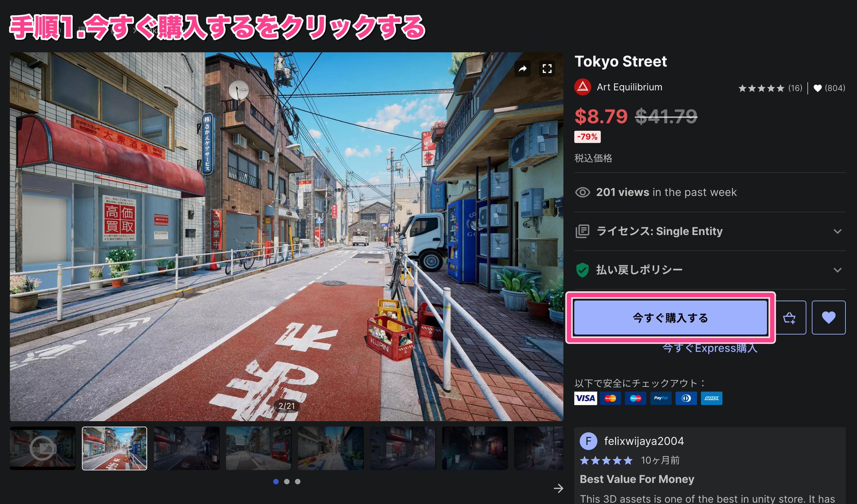Click the main Tokyo Street preview image
The width and height of the screenshot is (857, 504).
click(x=287, y=236)
